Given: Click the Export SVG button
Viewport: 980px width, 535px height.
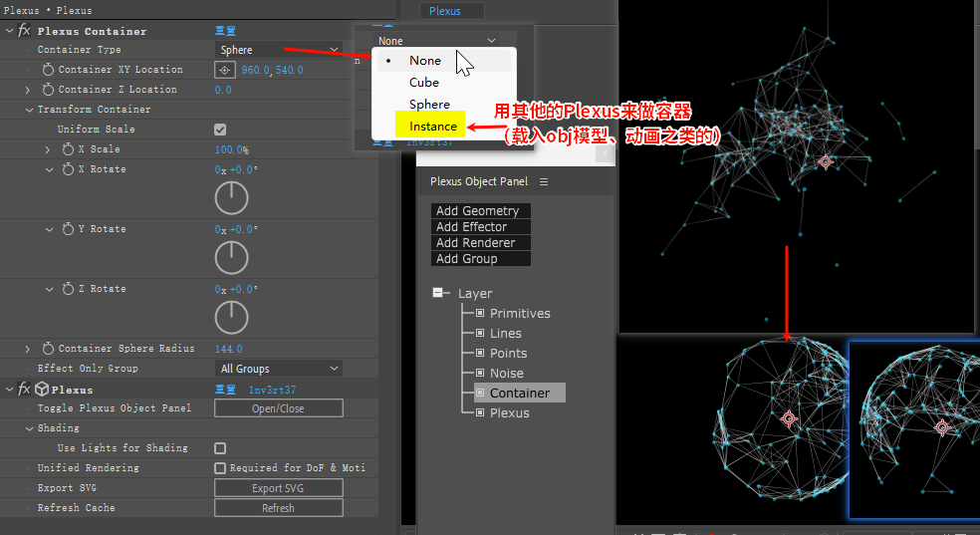Looking at the screenshot, I should pos(279,488).
